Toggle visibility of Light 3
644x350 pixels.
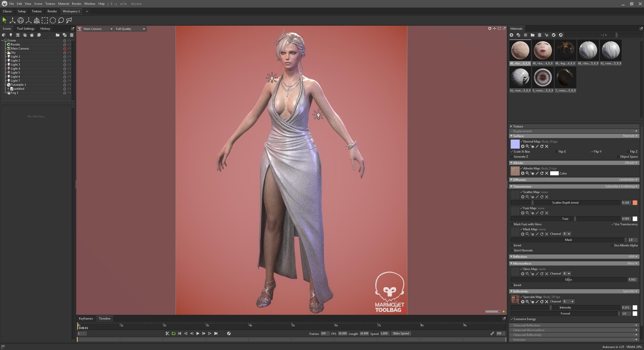(69, 65)
